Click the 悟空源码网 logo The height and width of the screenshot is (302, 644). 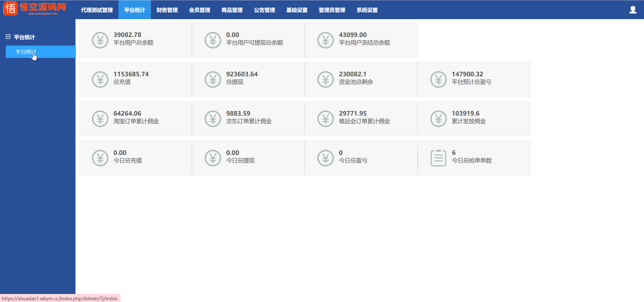[35, 9]
